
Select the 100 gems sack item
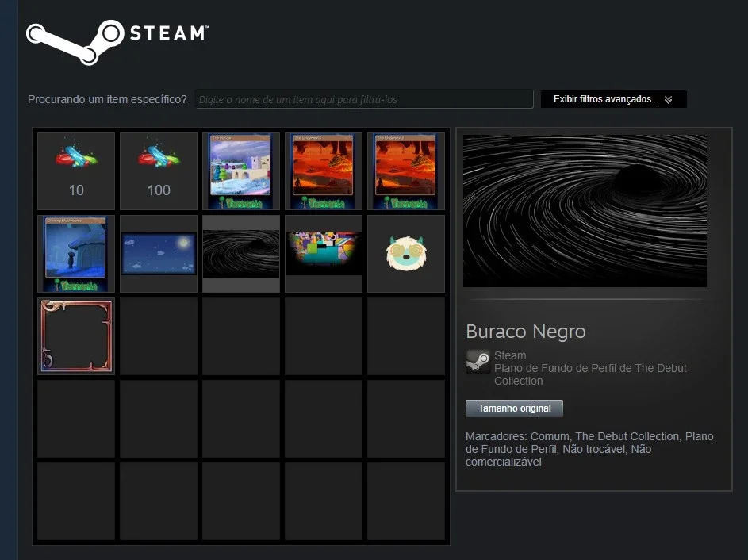point(159,171)
